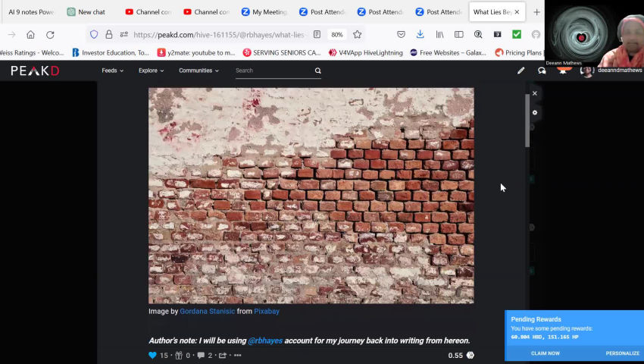Click the PeakD logo
This screenshot has height=364, width=644.
click(x=35, y=71)
